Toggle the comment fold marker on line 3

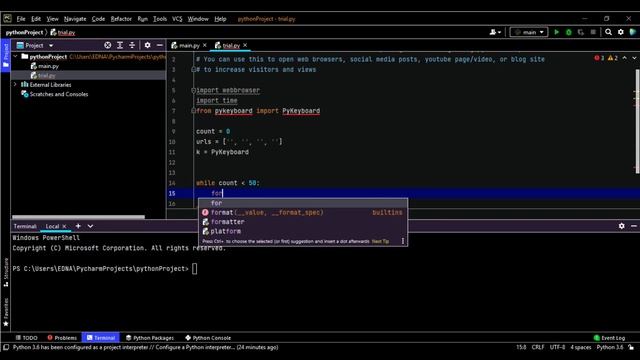pos(193,69)
